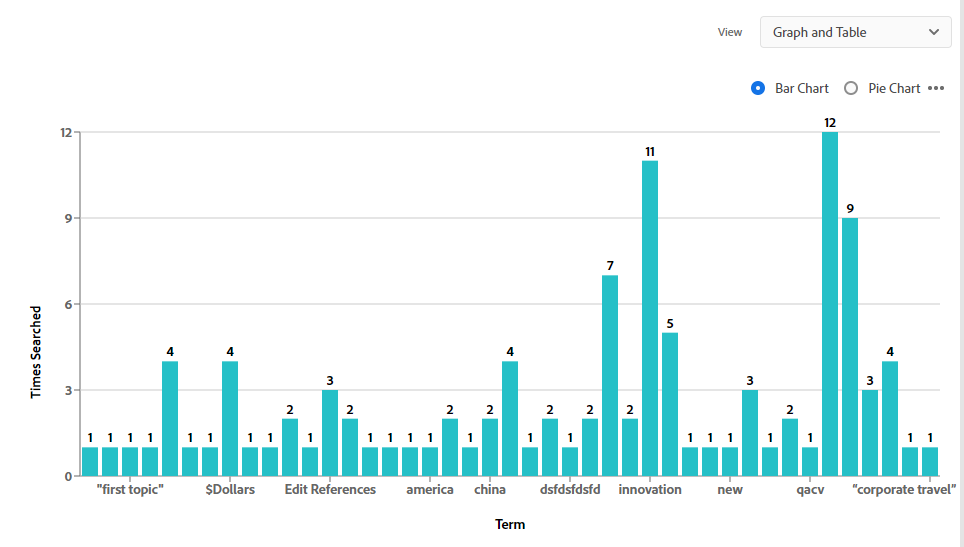The image size is (964, 547).
Task: Click the tallest bar with value 12
Action: 830,304
